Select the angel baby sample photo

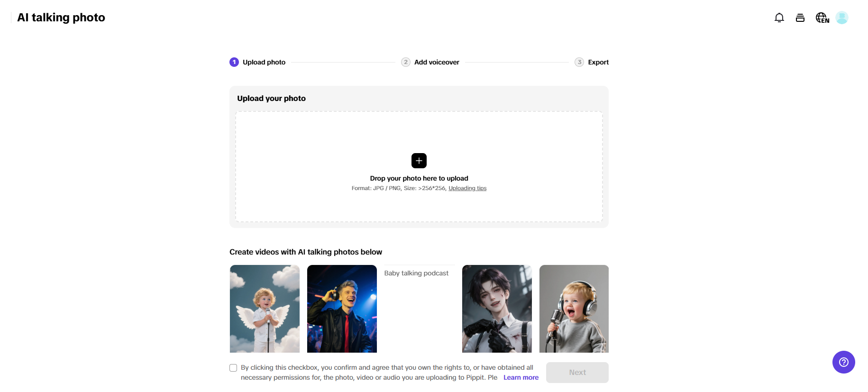tap(265, 309)
